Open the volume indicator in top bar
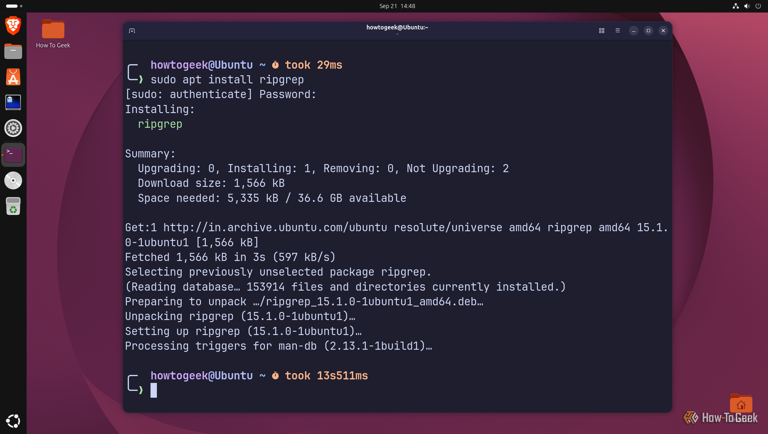This screenshot has width=768, height=434. 747,6
